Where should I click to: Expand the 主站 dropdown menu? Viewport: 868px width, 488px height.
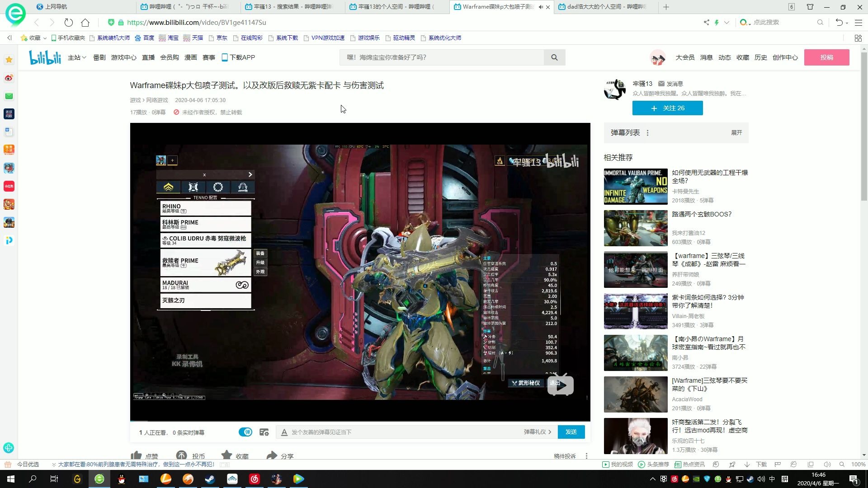pyautogui.click(x=77, y=57)
